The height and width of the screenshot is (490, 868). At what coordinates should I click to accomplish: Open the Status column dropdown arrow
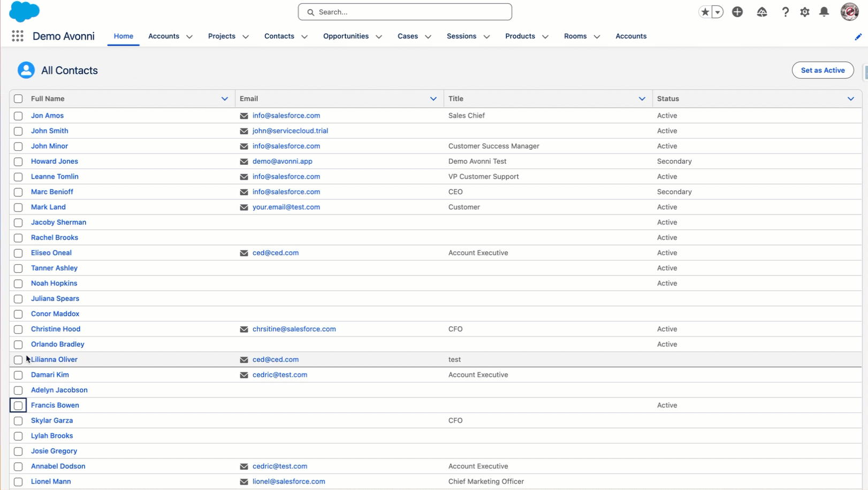[x=850, y=98]
